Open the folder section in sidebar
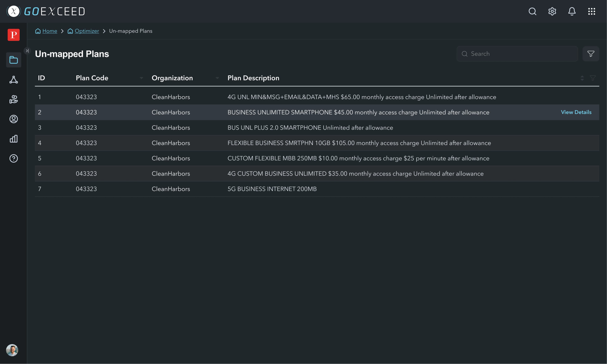The image size is (607, 364). tap(13, 60)
